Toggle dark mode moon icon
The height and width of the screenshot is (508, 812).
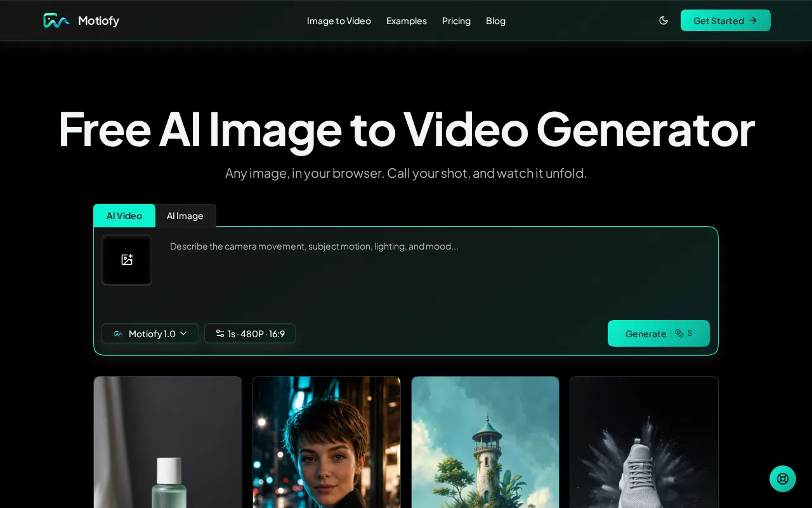click(664, 20)
